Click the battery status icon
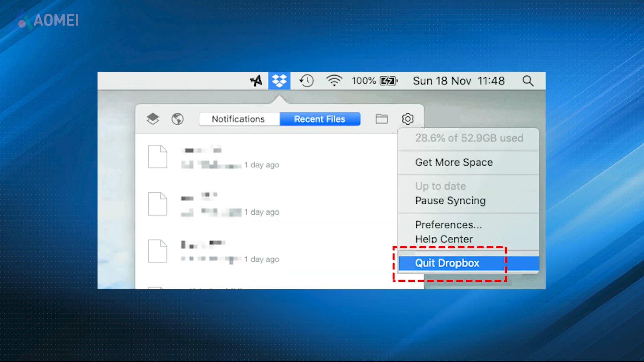644x362 pixels. pyautogui.click(x=389, y=81)
